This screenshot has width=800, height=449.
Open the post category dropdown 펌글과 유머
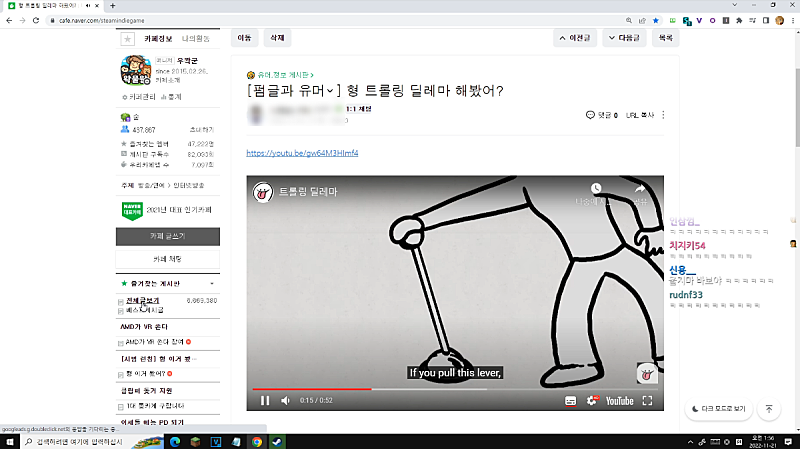pos(293,91)
